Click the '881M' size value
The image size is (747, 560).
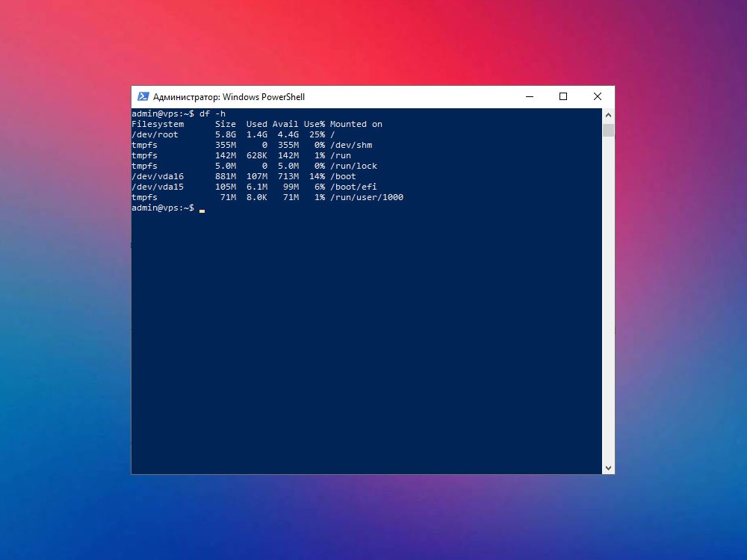(226, 177)
